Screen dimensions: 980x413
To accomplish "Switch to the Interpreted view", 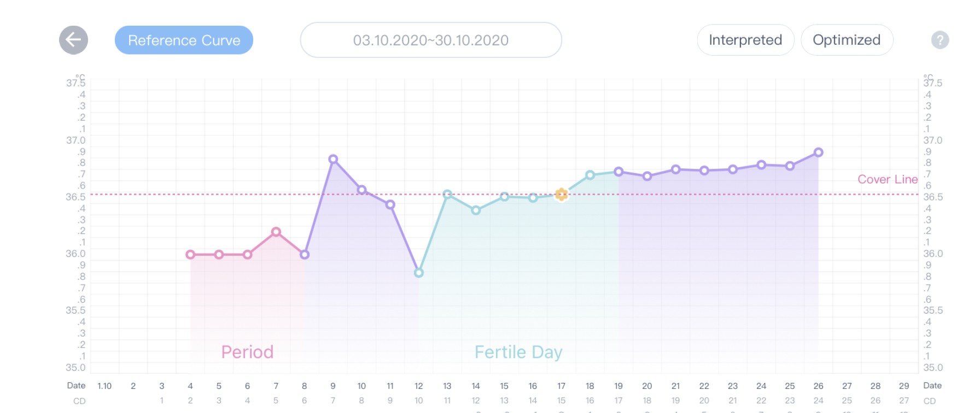I will point(745,40).
